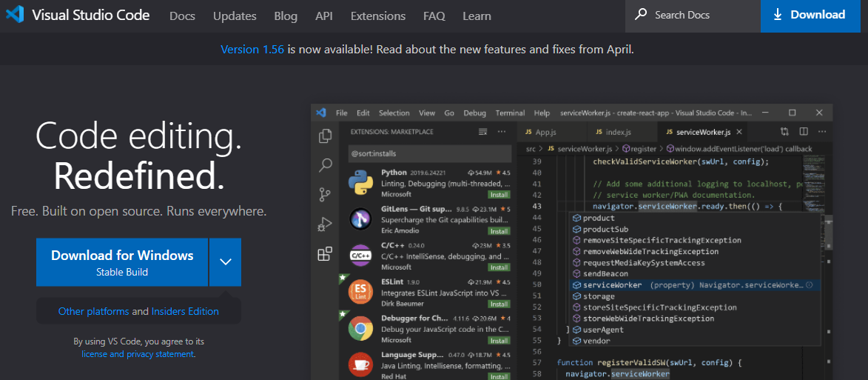The image size is (868, 380).
Task: Open the extensions panel more actions ellipsis
Action: [502, 132]
